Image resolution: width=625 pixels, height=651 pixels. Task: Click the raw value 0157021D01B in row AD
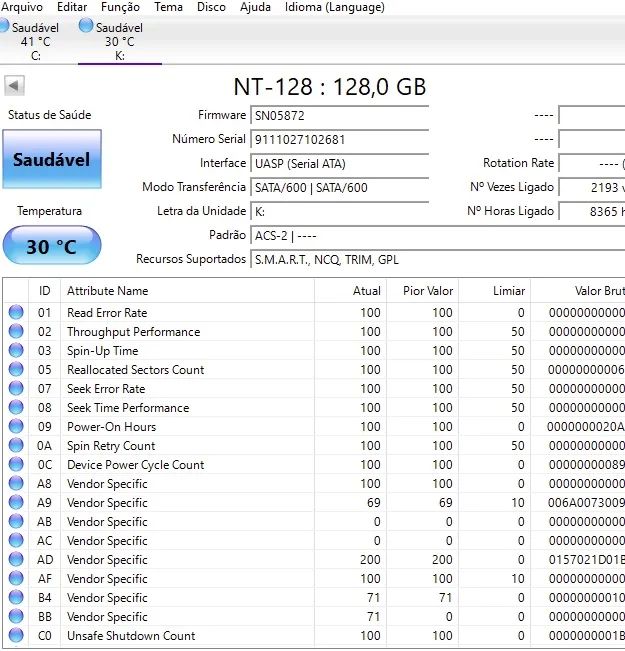586,560
